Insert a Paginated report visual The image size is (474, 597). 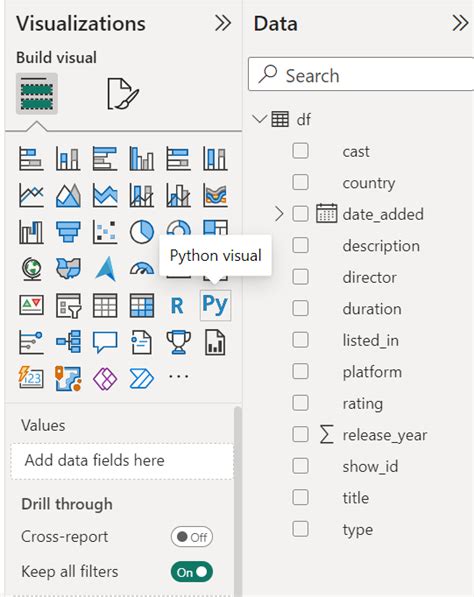215,342
